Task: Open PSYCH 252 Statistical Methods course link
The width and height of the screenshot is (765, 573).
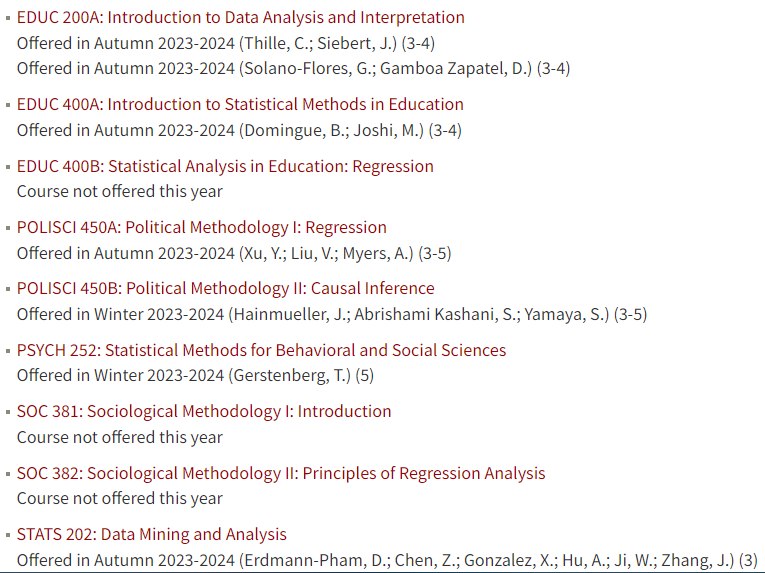Action: pos(261,350)
